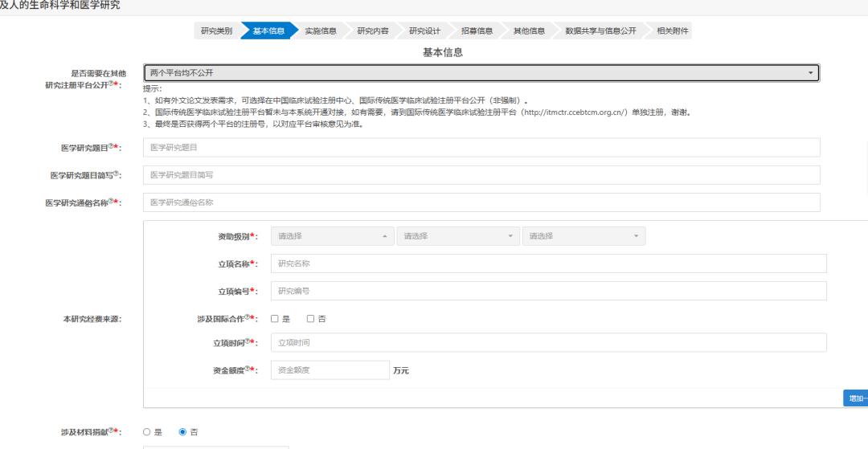This screenshot has width=868, height=449.
Task: Click help icon beside 医学研究题目 label
Action: pos(111,146)
